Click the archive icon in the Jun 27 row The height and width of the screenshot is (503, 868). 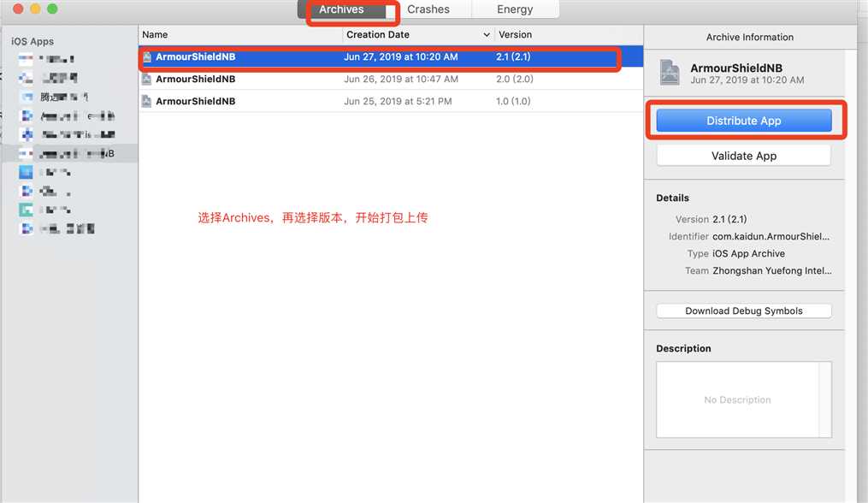point(147,56)
